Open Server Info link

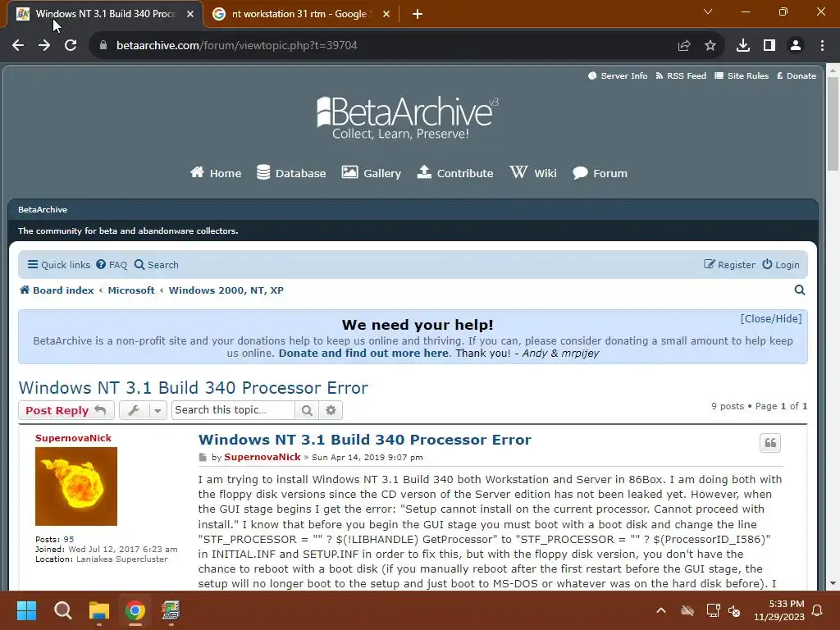click(618, 76)
